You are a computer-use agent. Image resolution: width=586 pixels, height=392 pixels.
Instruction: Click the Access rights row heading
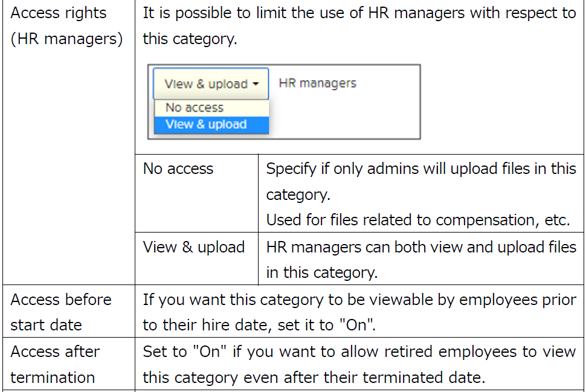pos(59,13)
